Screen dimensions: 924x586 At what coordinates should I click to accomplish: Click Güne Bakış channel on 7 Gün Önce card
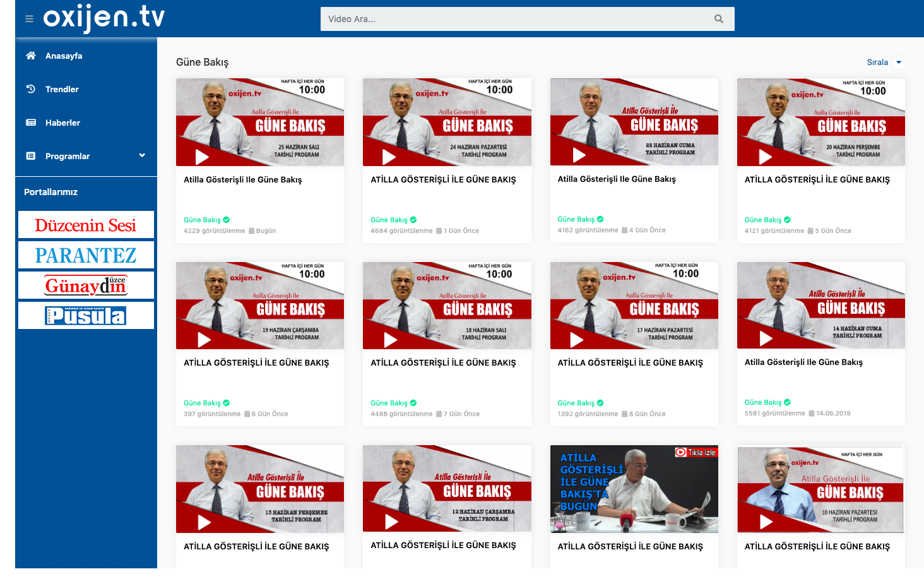click(x=389, y=403)
